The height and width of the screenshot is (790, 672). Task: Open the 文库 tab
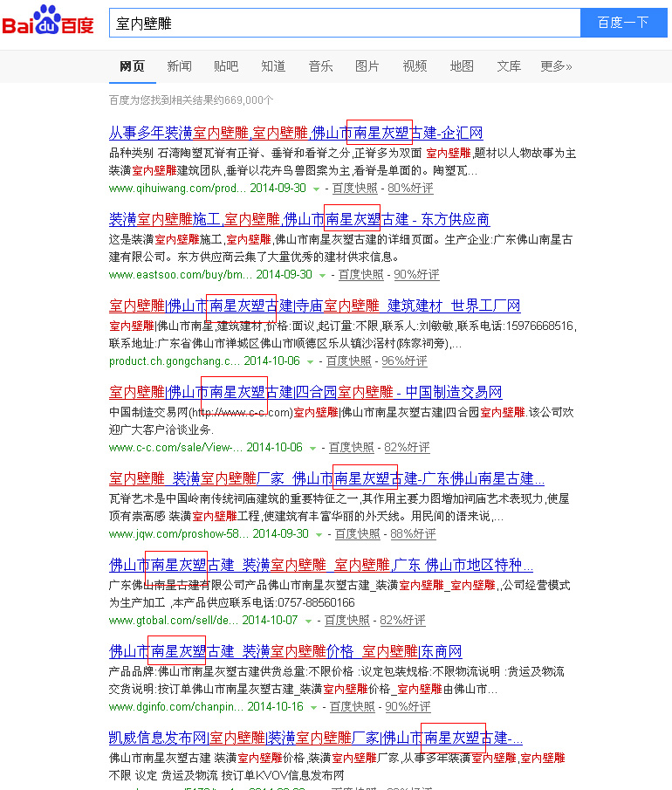(x=509, y=66)
